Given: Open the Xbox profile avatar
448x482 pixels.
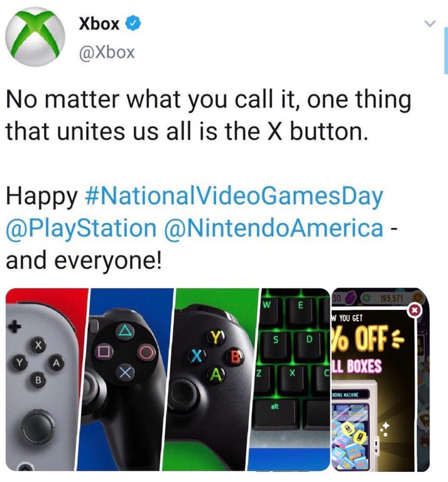Looking at the screenshot, I should [35, 36].
